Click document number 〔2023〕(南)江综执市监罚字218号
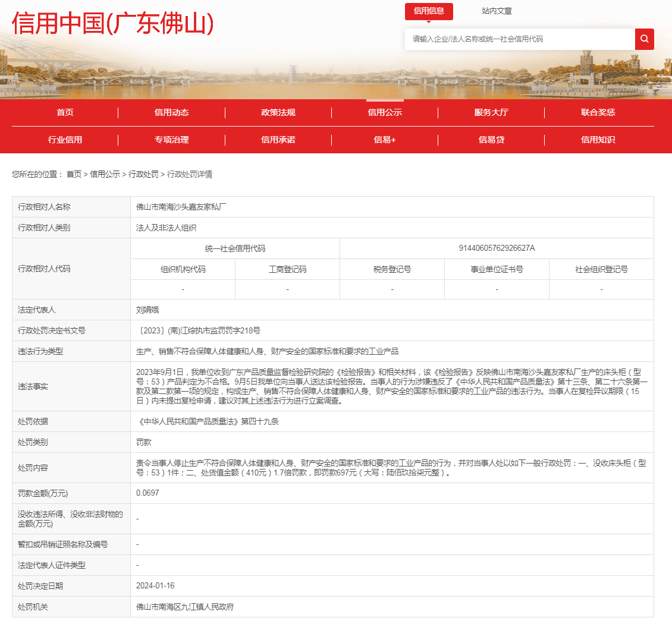The width and height of the screenshot is (672, 624). click(199, 330)
